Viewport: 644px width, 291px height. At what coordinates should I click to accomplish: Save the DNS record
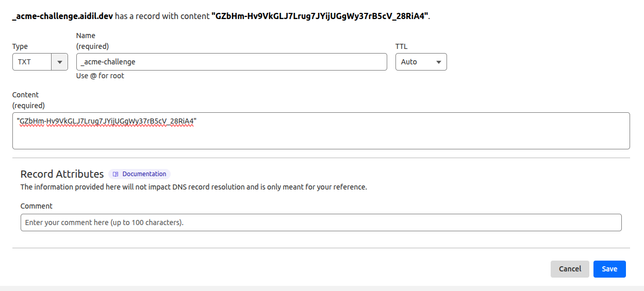coord(609,269)
